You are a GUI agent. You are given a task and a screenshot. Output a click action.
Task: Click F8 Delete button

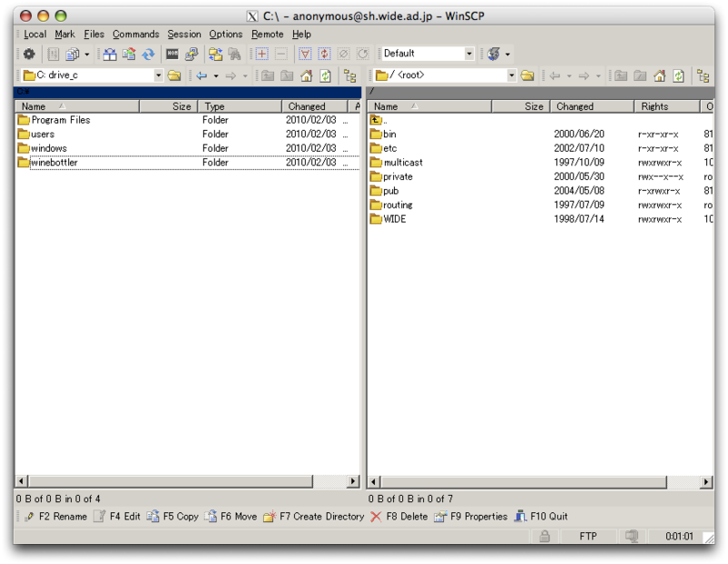[x=399, y=517]
